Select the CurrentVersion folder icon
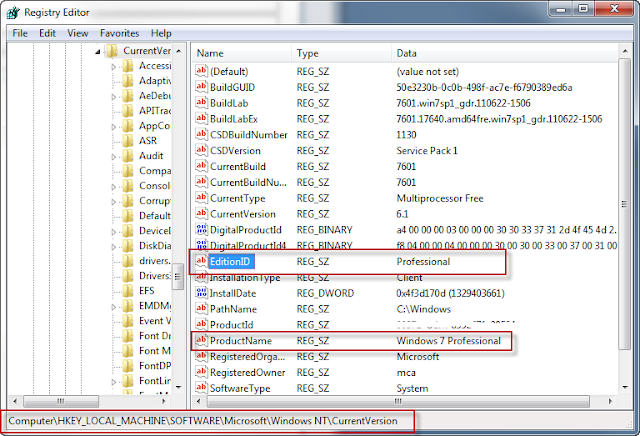The width and height of the screenshot is (640, 436). (111, 51)
